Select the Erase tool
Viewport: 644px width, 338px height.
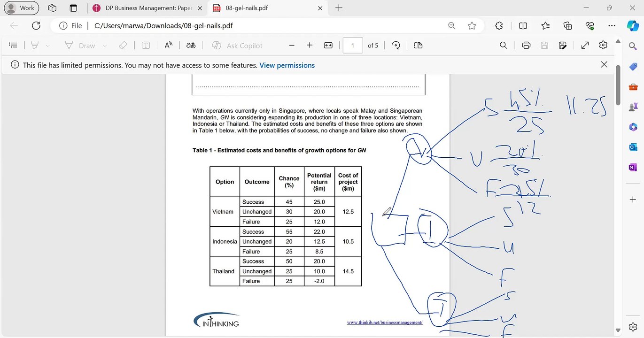click(x=123, y=46)
